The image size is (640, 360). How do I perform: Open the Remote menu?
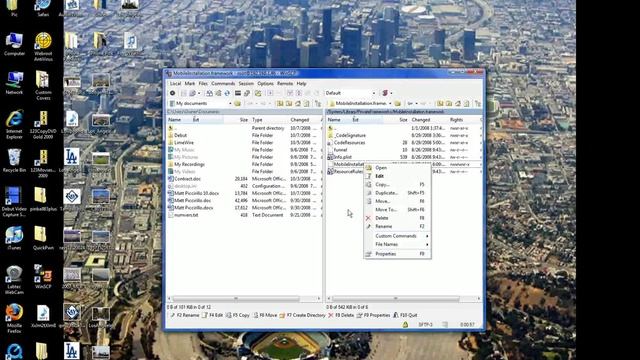(x=285, y=84)
